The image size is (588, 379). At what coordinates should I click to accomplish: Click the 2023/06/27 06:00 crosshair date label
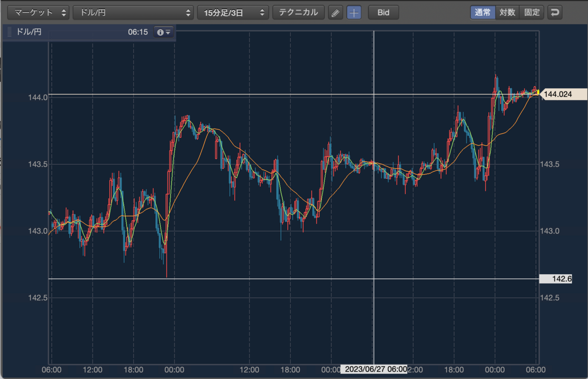(374, 369)
